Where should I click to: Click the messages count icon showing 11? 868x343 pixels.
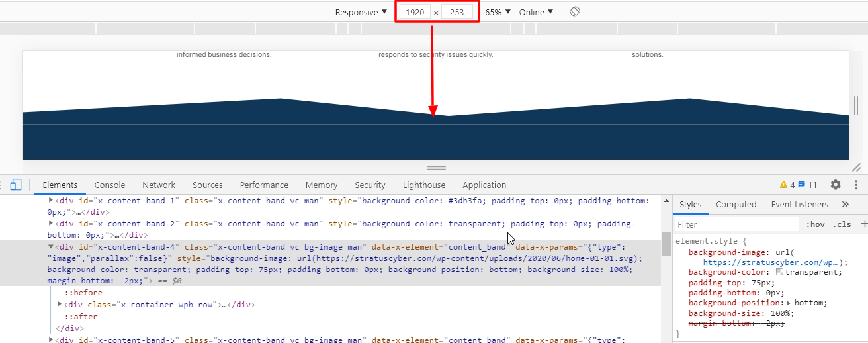tap(807, 185)
